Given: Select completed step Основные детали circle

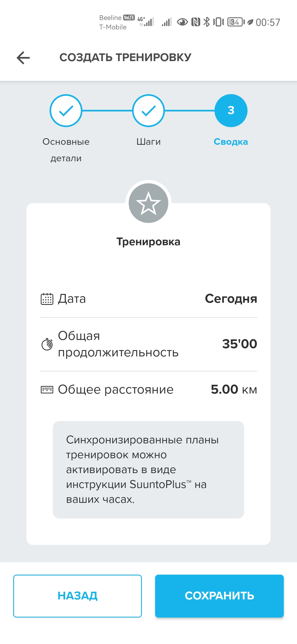Looking at the screenshot, I should 66,111.
